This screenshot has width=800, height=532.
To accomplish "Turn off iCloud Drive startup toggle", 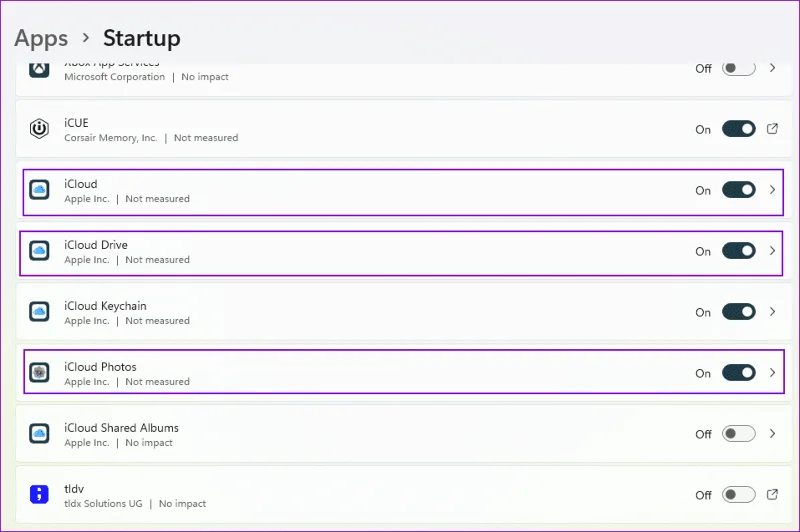I will pyautogui.click(x=738, y=251).
